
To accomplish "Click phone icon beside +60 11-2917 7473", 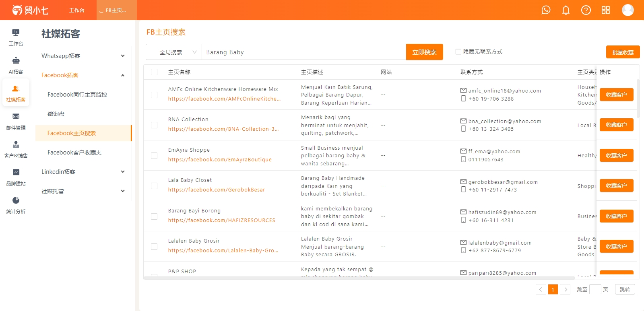I will (463, 189).
